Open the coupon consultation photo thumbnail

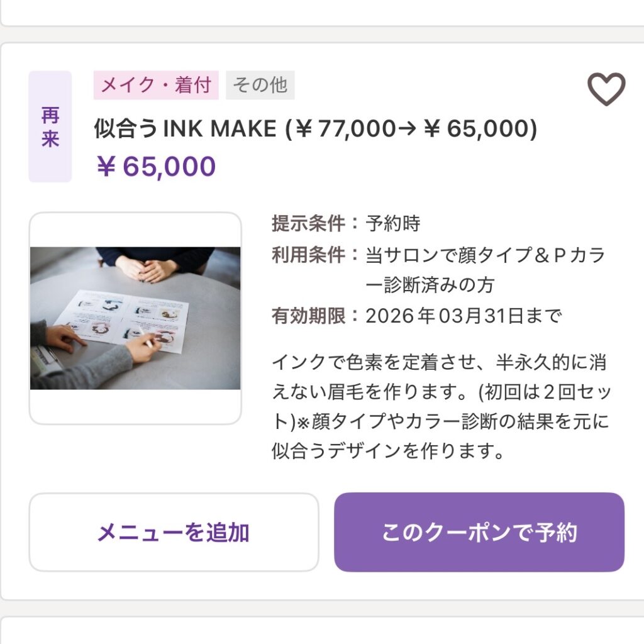[135, 318]
